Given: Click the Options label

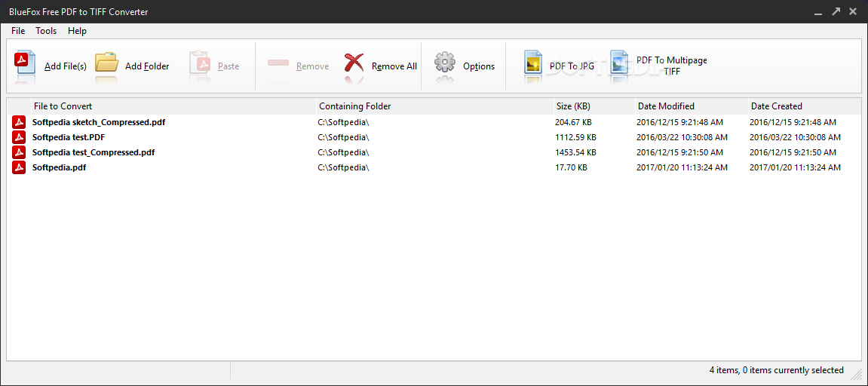Looking at the screenshot, I should pyautogui.click(x=479, y=66).
